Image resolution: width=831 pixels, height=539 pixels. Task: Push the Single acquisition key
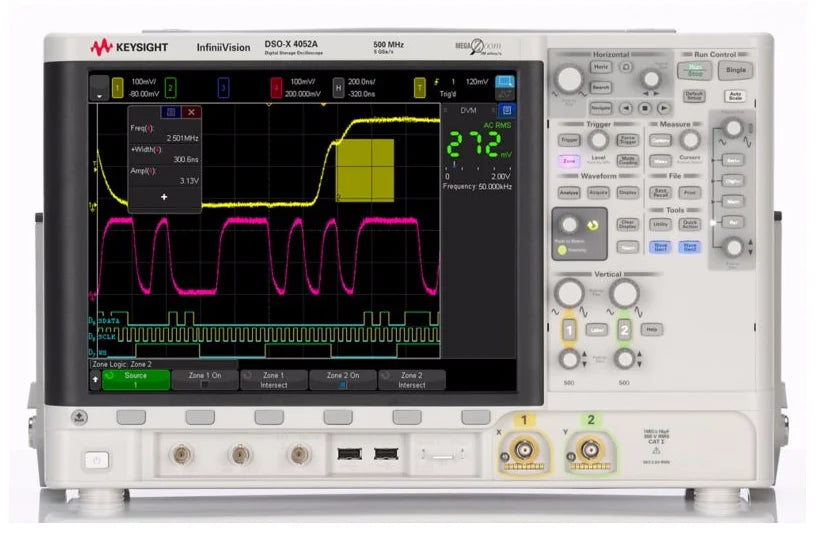click(736, 70)
